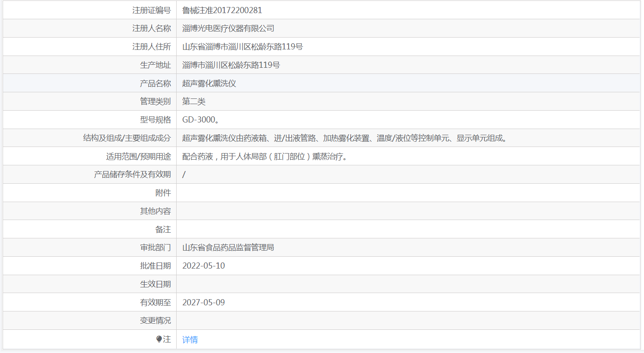The image size is (644, 353).
Task: Click the 适用范围/预期用途 label
Action: (x=139, y=157)
